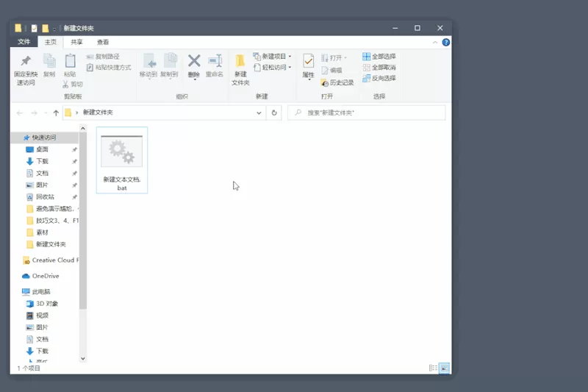Screen dimensions: 588x392
Task: Click the blue help question mark icon
Action: (x=446, y=43)
